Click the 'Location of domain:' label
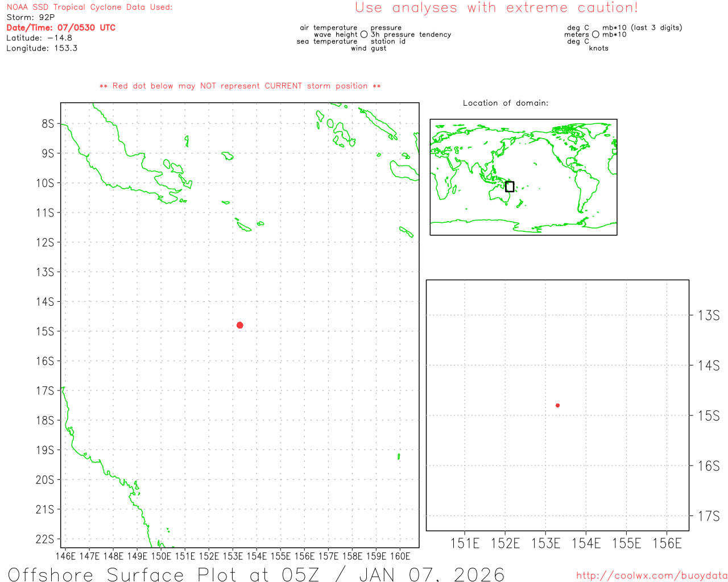The height and width of the screenshot is (582, 728). point(506,103)
